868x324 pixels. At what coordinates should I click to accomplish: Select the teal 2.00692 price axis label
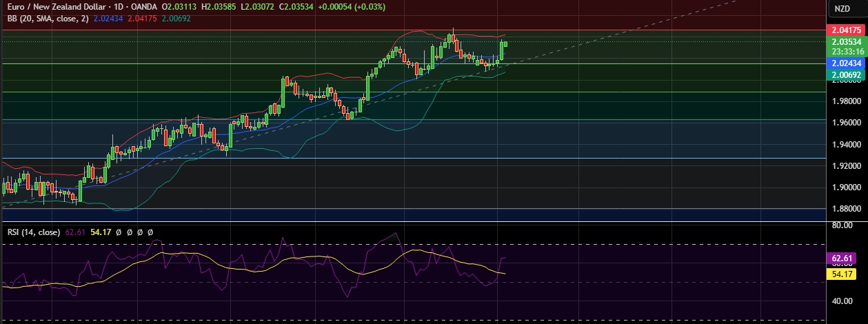coord(845,74)
